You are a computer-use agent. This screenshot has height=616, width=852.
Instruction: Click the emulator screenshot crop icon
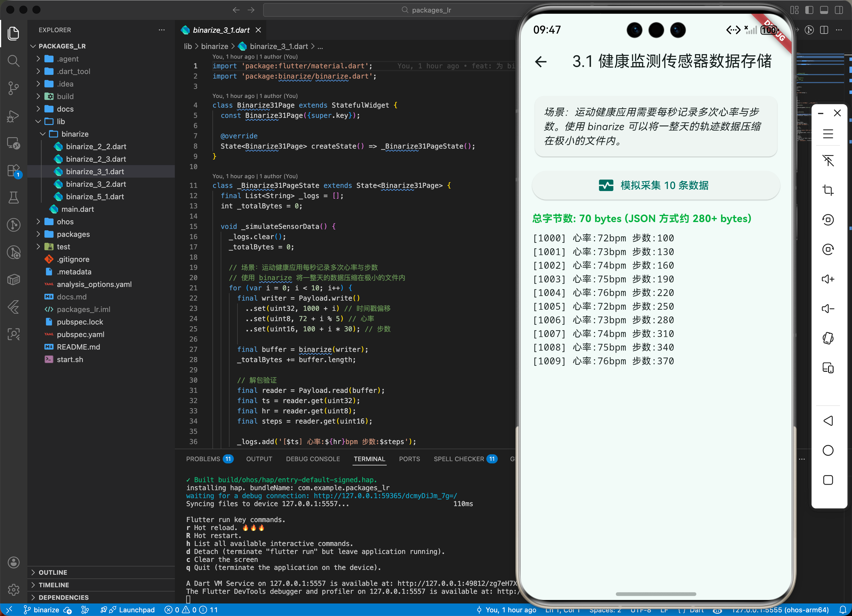828,190
